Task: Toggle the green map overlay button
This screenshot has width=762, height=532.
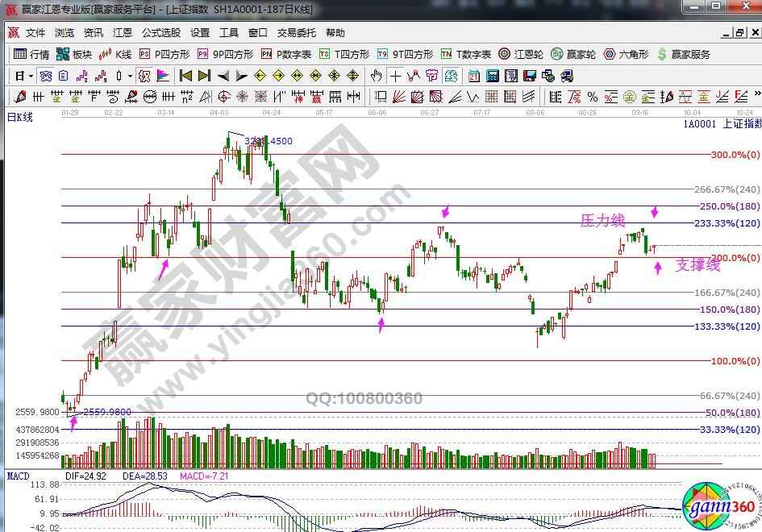Action: coord(451,76)
